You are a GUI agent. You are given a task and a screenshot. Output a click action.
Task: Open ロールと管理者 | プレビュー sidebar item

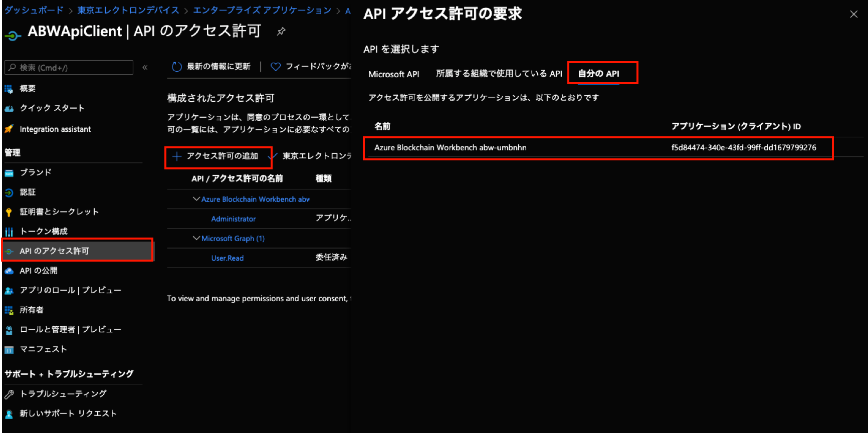(71, 330)
